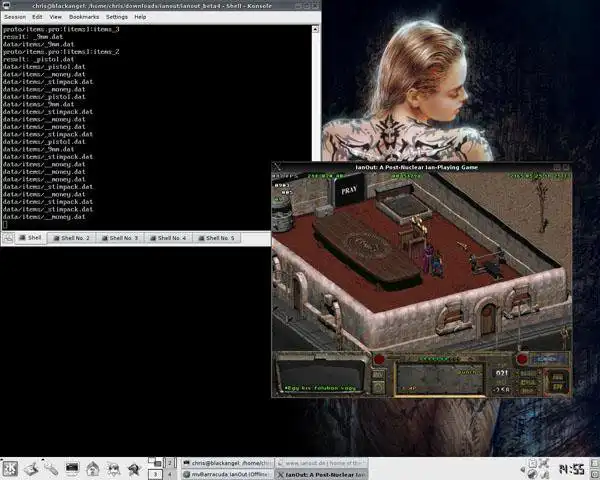Open Session menu in Konsole

click(15, 17)
